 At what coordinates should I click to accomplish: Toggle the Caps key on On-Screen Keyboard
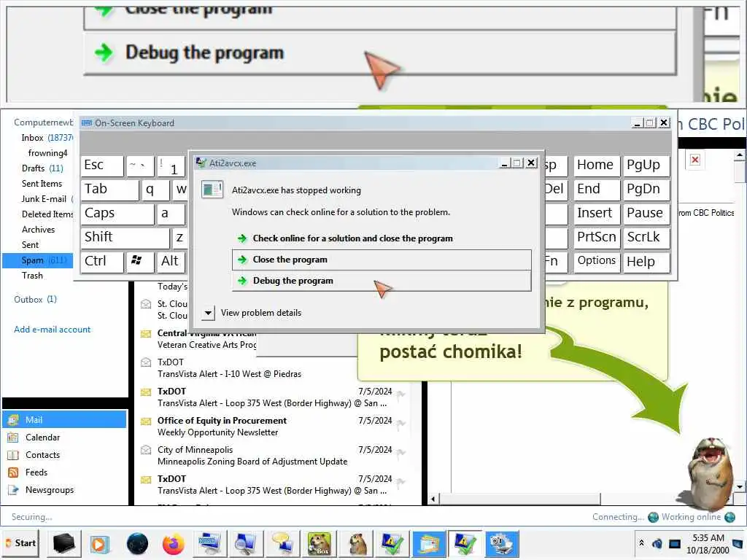[117, 214]
